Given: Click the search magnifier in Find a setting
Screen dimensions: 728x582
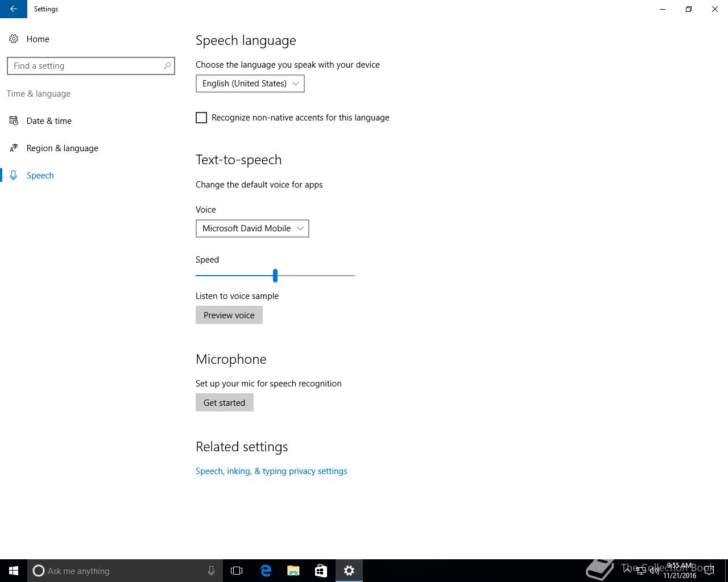Looking at the screenshot, I should 167,66.
